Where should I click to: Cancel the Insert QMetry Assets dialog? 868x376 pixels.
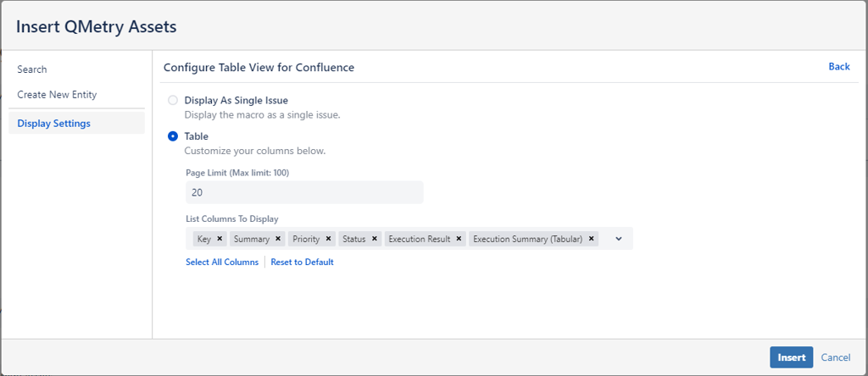[835, 357]
